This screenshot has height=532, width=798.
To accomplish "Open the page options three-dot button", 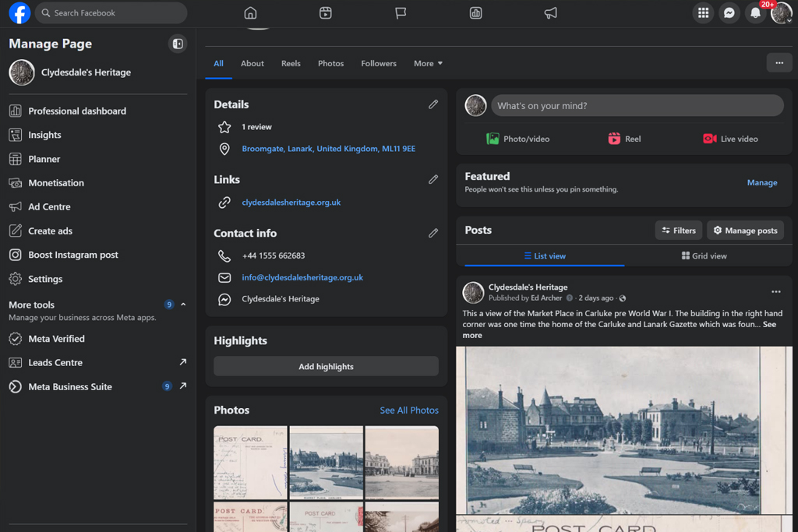I will click(x=779, y=63).
